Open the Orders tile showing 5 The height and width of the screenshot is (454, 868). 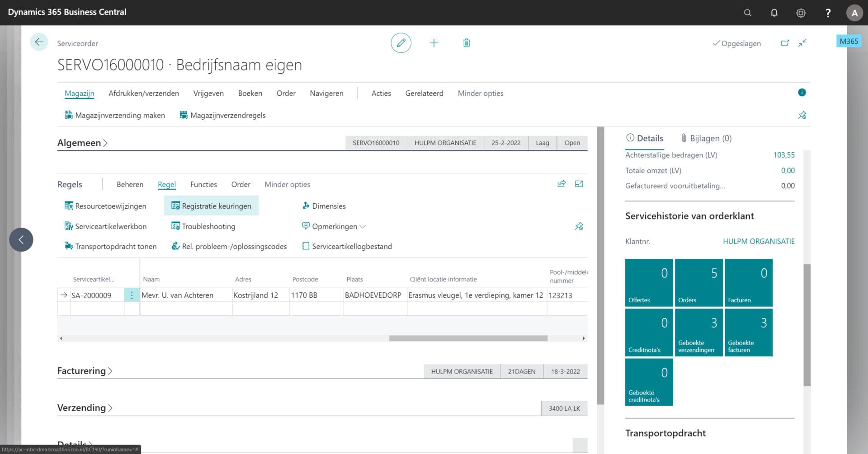698,283
